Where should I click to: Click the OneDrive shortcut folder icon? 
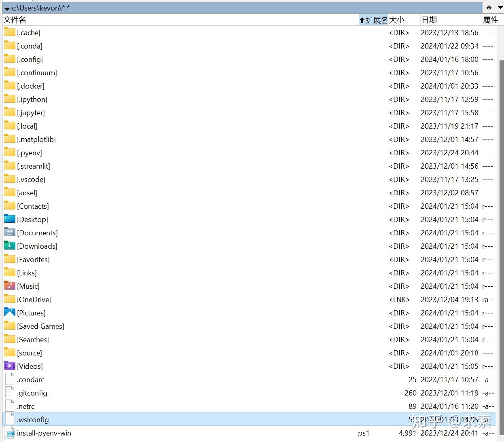[x=9, y=299]
